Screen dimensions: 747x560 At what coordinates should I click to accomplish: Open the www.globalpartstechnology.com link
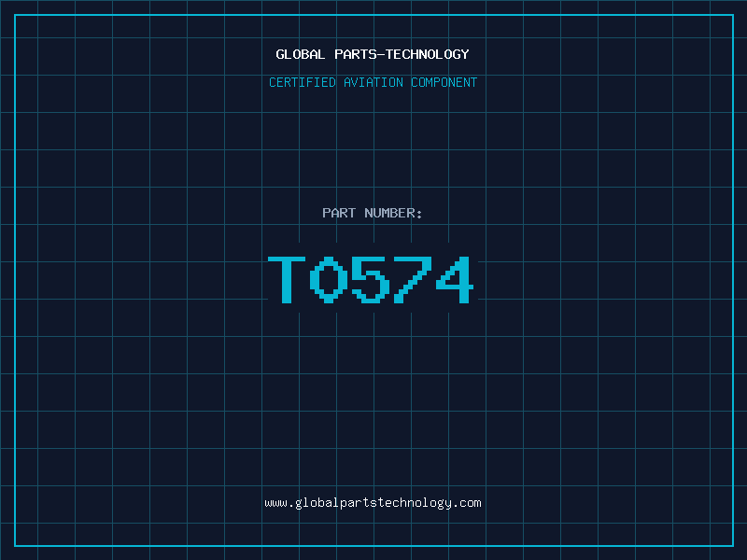pos(373,503)
